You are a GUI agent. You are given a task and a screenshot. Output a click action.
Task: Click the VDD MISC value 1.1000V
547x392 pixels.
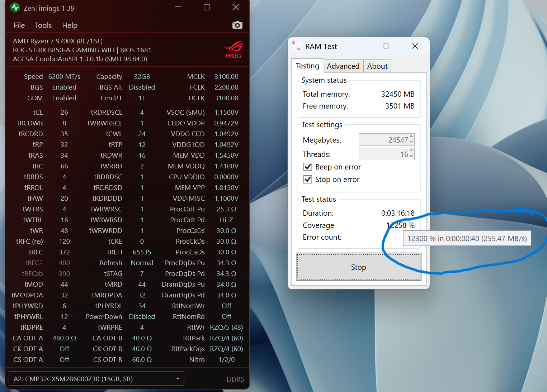pos(226,199)
